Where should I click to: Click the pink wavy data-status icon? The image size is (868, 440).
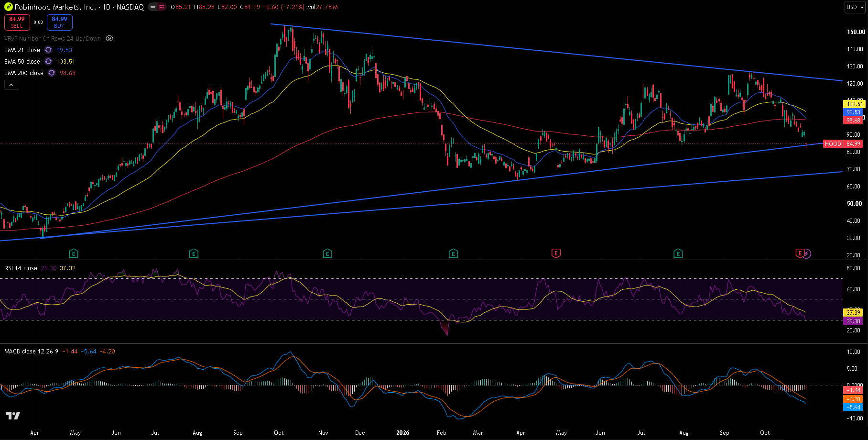click(x=162, y=7)
